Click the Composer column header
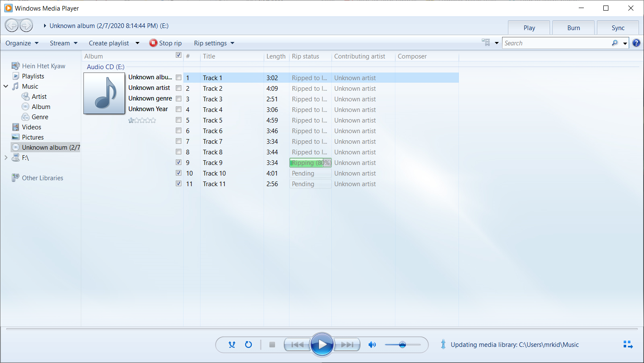The width and height of the screenshot is (644, 363). click(x=427, y=56)
